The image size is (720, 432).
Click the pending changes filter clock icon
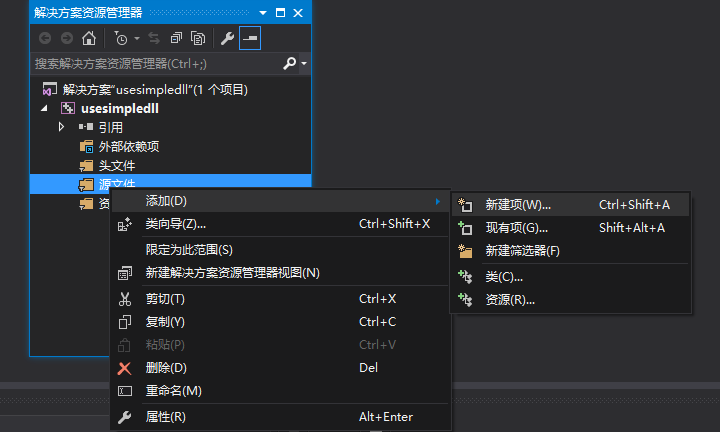(121, 38)
